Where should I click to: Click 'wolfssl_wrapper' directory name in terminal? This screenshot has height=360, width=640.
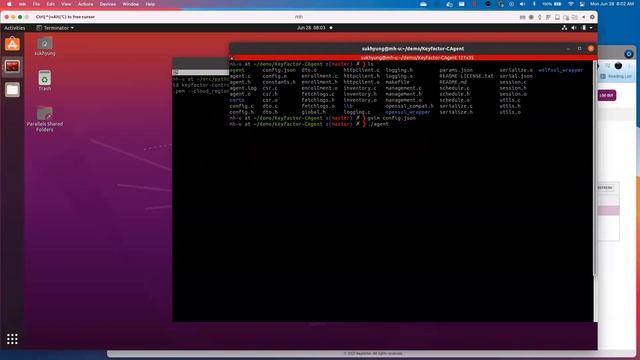[560, 70]
